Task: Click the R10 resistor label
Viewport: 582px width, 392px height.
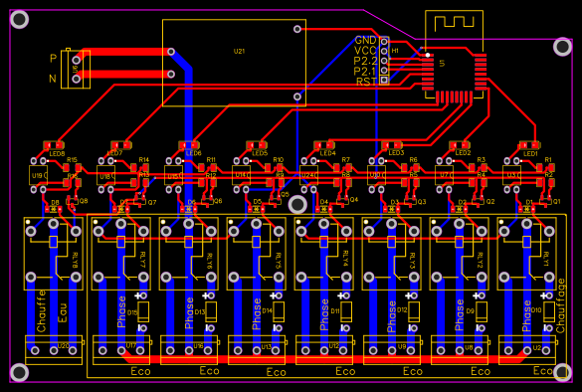Action: click(279, 159)
